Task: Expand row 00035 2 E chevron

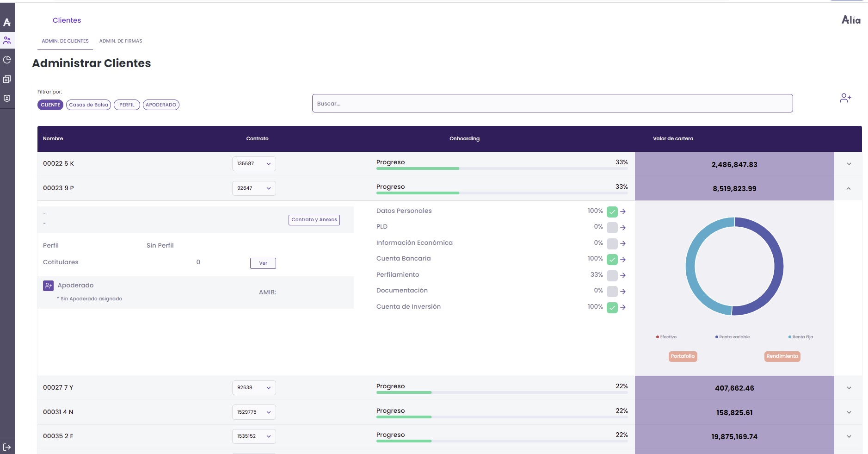Action: point(849,436)
